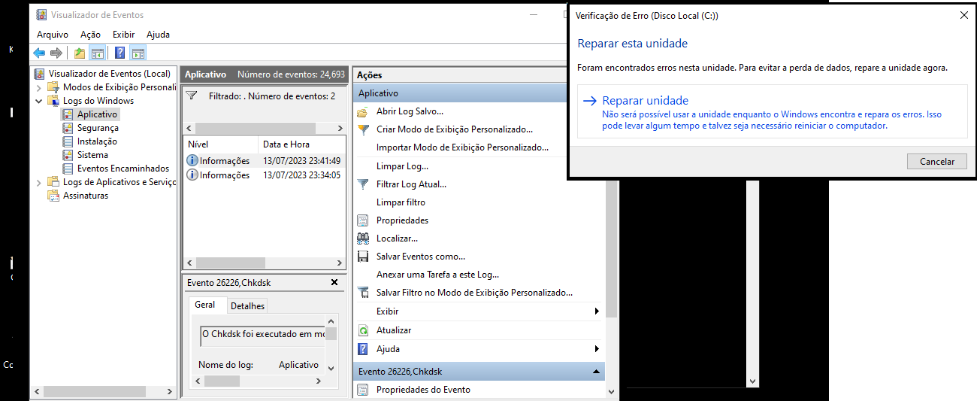The image size is (980, 401).
Task: Click the Atualizar refresh icon
Action: coord(363,330)
